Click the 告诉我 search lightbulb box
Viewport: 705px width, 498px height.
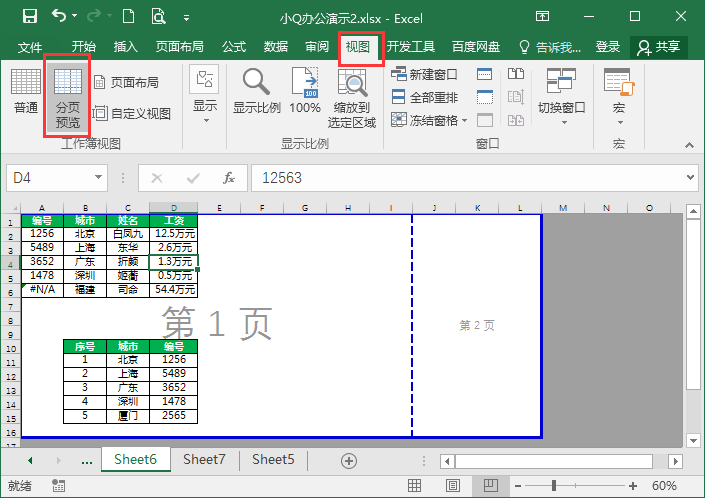point(549,47)
